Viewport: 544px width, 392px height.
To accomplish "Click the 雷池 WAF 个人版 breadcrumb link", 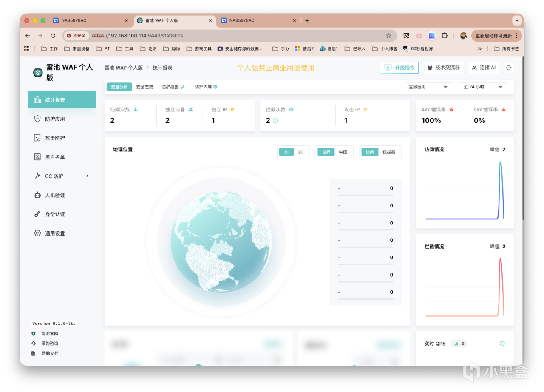I will tap(124, 68).
